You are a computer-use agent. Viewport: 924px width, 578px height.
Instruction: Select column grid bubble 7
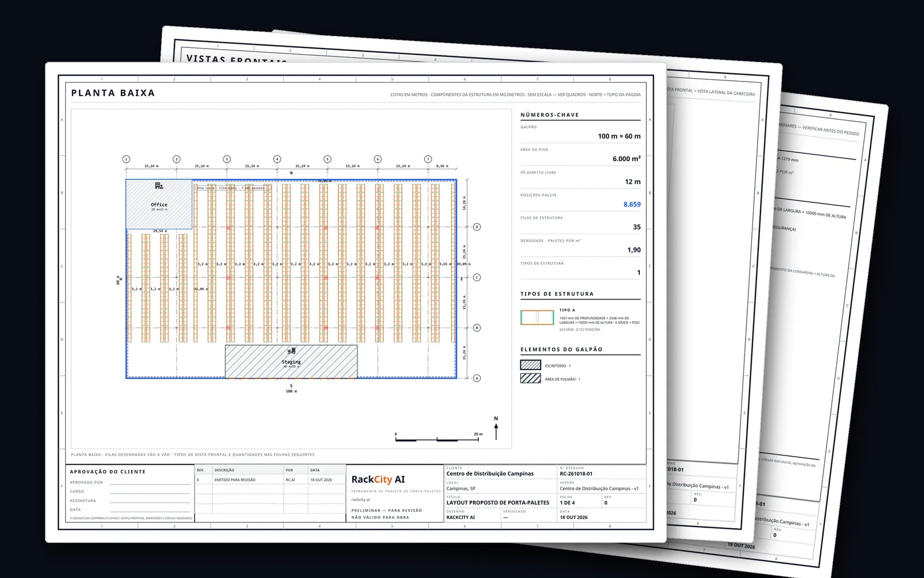click(428, 159)
